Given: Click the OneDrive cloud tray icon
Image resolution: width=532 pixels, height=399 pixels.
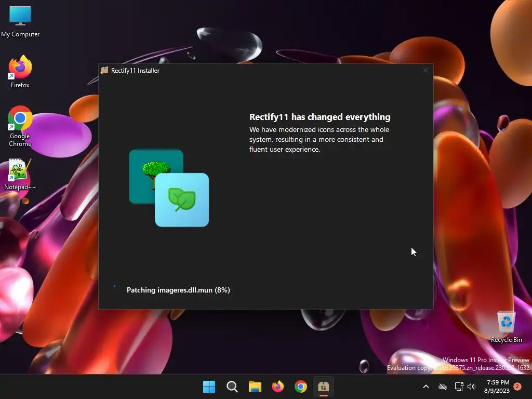Looking at the screenshot, I should tap(443, 387).
